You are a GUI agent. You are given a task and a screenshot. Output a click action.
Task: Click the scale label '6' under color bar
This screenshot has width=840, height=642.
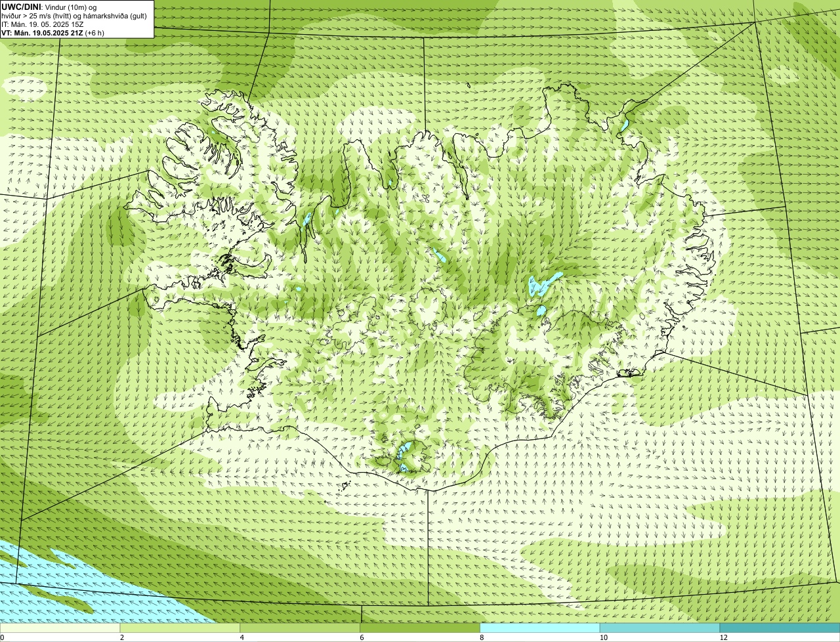[362, 637]
